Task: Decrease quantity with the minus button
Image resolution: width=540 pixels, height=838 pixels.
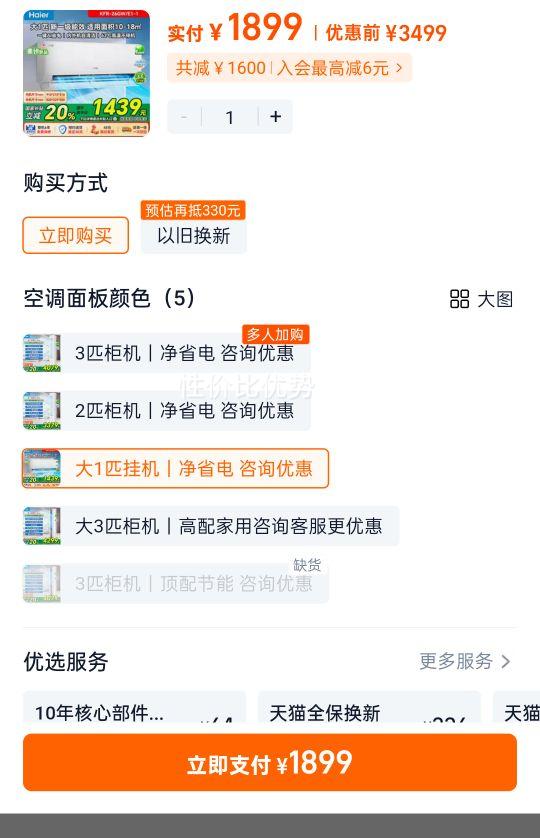Action: coord(184,117)
